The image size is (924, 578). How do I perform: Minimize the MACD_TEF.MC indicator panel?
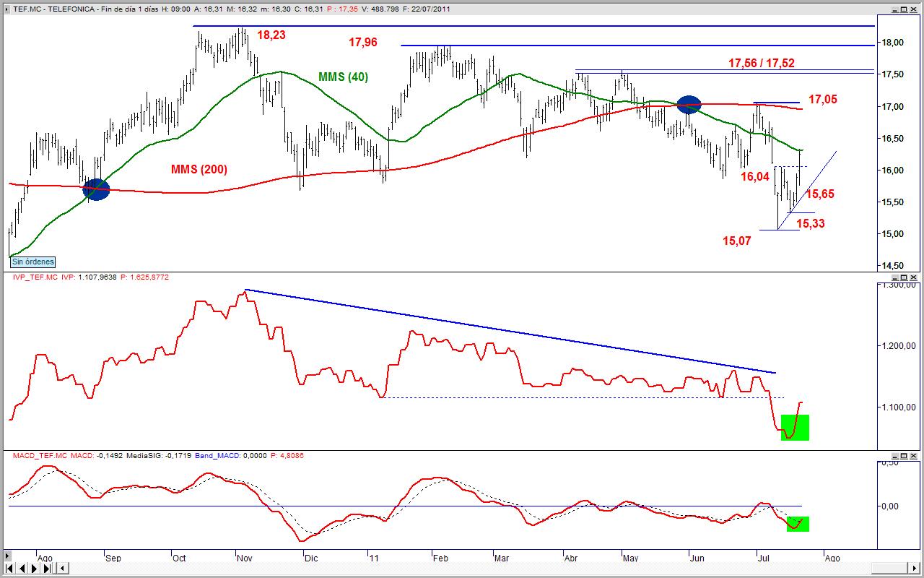tap(894, 456)
